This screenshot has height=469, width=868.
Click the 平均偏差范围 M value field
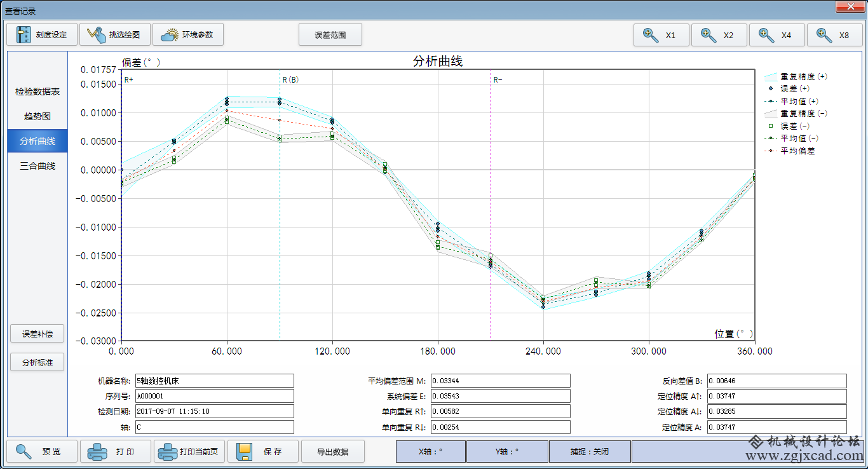point(500,381)
